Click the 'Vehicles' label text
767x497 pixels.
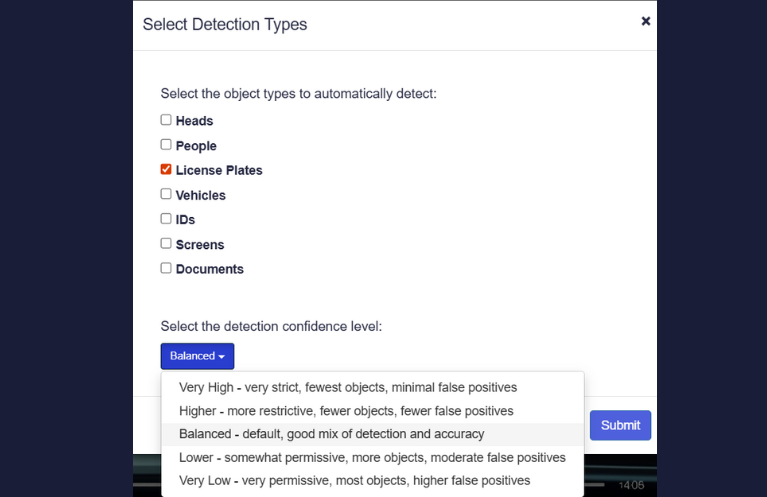(201, 195)
